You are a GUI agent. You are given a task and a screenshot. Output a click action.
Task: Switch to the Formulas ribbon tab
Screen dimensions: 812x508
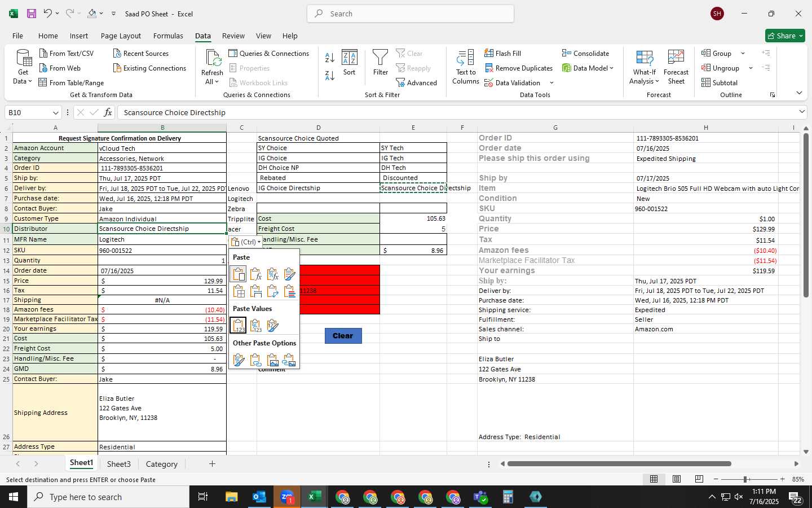click(x=168, y=36)
